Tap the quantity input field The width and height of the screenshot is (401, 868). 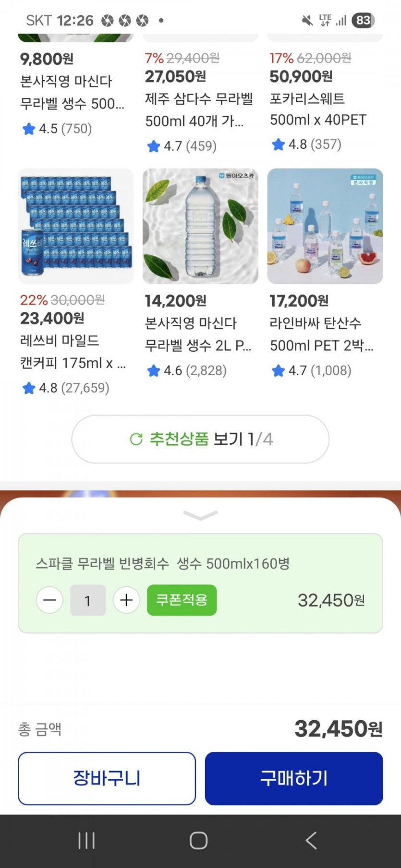[x=88, y=600]
